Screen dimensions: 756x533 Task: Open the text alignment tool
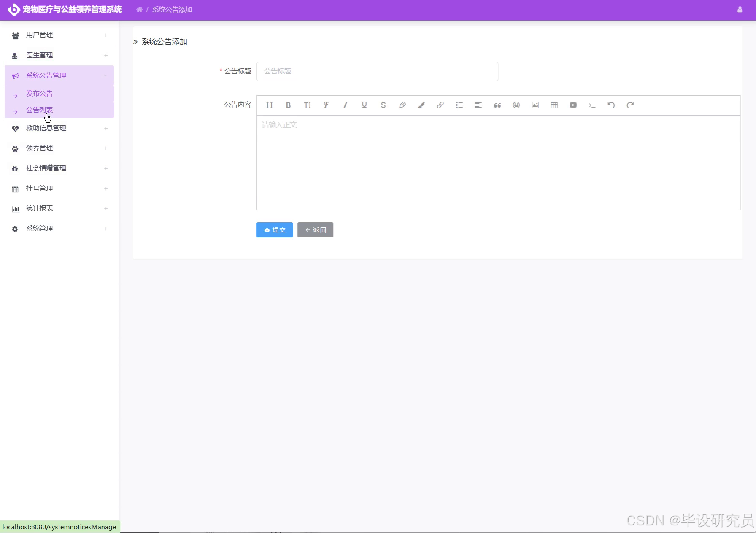pyautogui.click(x=478, y=105)
